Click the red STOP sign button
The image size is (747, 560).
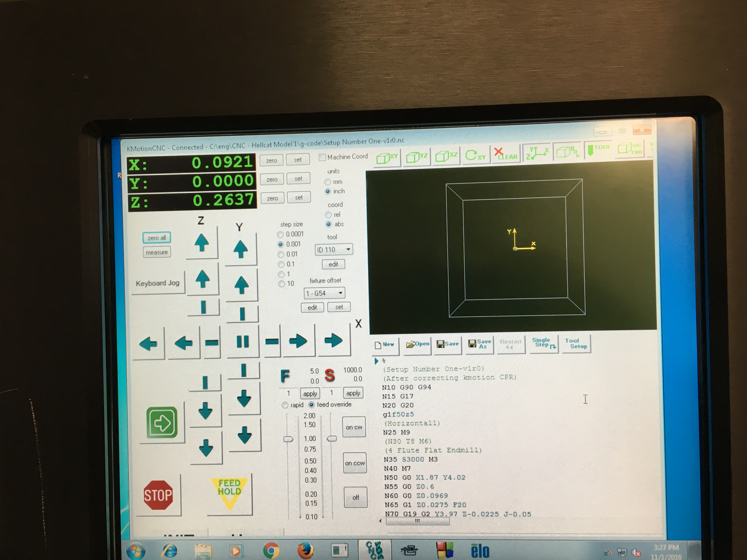click(158, 495)
